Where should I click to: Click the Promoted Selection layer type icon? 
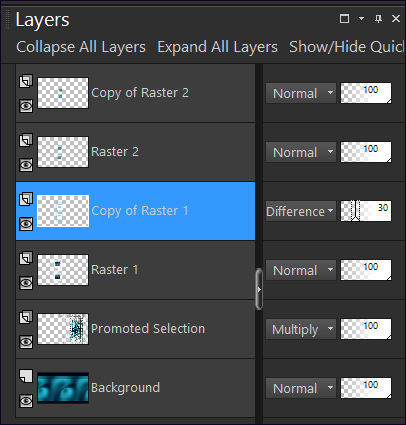click(26, 317)
